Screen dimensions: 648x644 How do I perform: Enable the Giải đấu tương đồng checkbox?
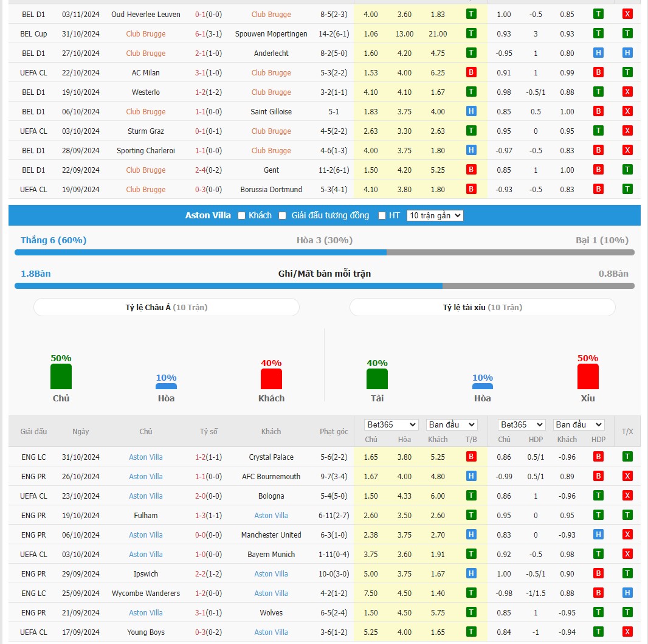[x=282, y=216]
